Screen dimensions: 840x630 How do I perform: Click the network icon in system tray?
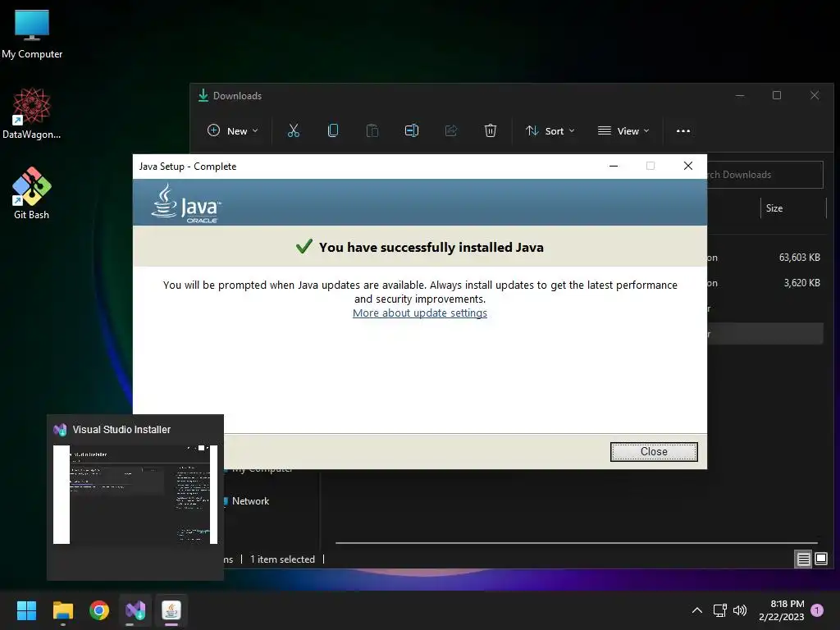click(x=719, y=610)
